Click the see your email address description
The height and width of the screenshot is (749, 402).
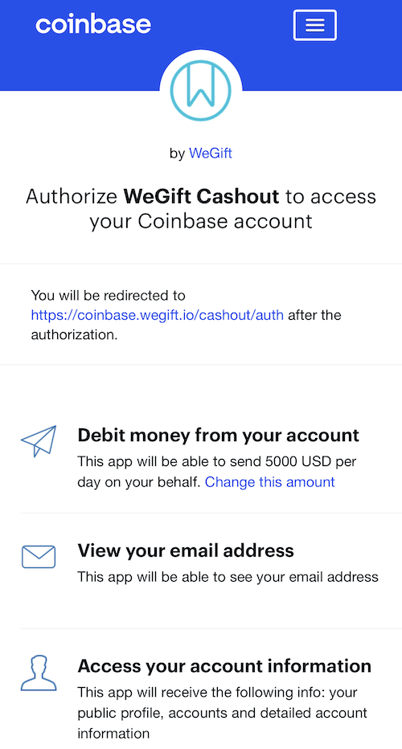228,577
